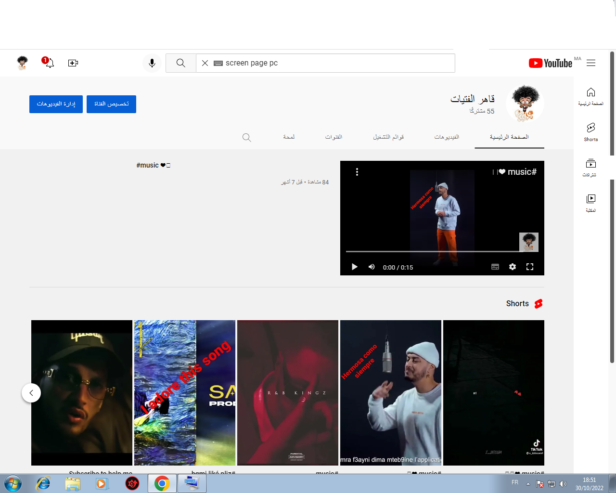Go to YouTube home via logo

pyautogui.click(x=550, y=63)
